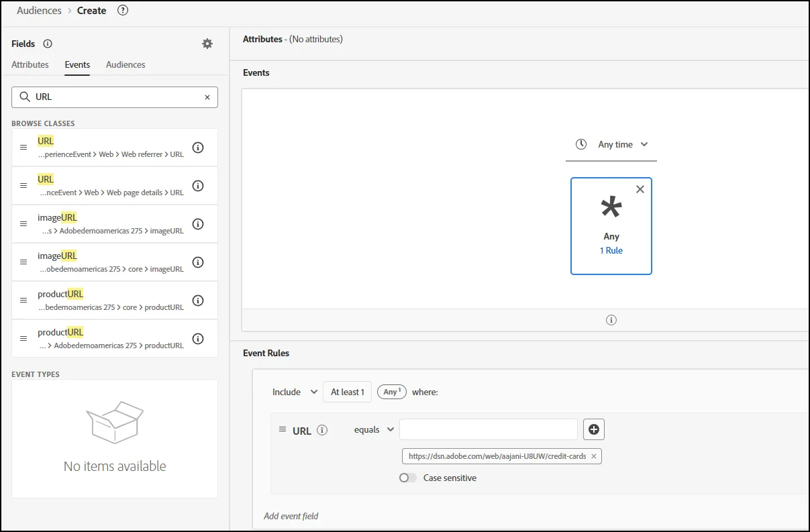This screenshot has height=532, width=810.
Task: Select the core > productURL field row
Action: 115,301
